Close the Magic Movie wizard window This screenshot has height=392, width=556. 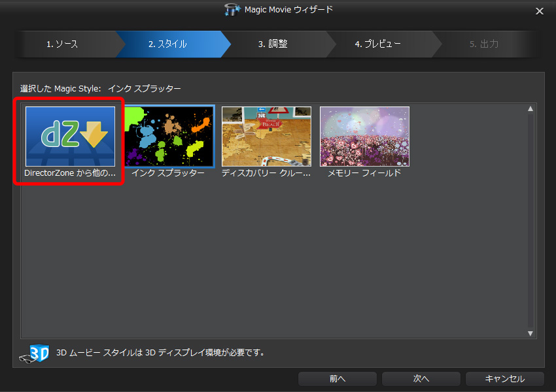pyautogui.click(x=539, y=10)
